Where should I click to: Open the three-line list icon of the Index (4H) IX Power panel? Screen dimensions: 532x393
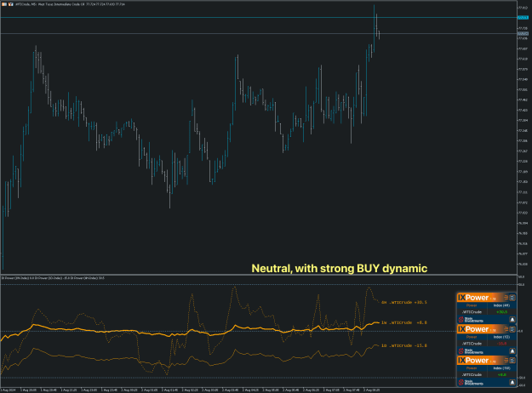tap(506, 298)
